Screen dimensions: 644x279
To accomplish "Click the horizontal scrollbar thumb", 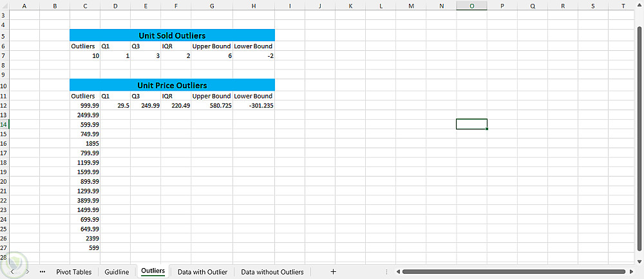I will click(515, 272).
